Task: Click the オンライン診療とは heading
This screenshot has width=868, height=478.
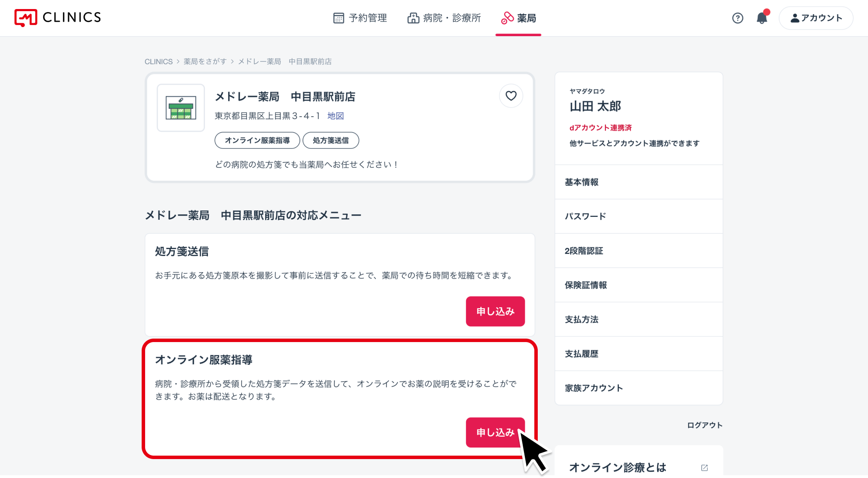Action: tap(617, 468)
